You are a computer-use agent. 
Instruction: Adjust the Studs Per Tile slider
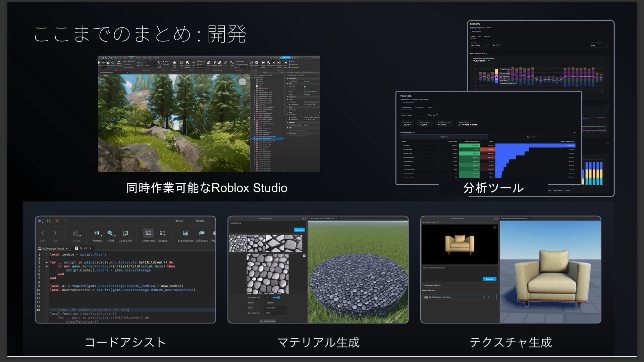pyautogui.click(x=278, y=297)
